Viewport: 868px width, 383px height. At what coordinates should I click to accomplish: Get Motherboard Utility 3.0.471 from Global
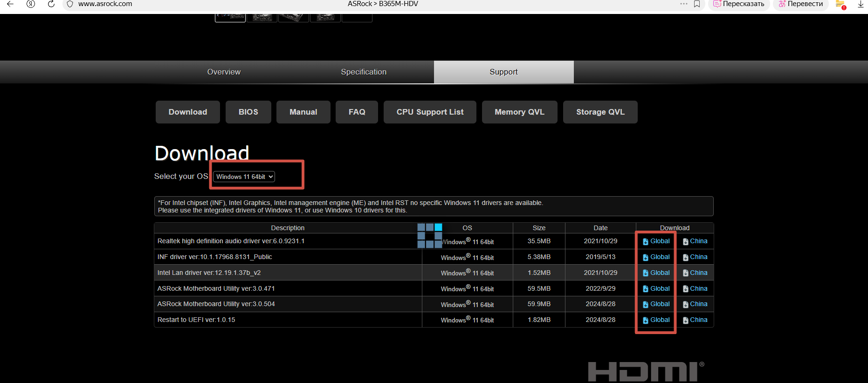pos(656,289)
